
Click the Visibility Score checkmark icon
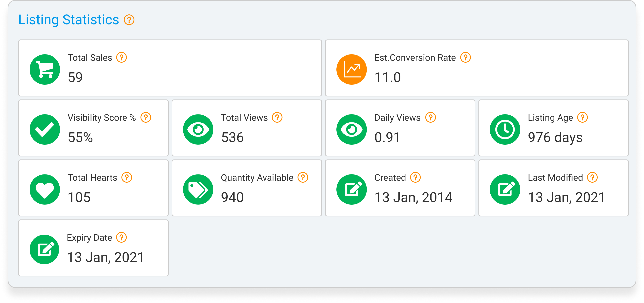[x=45, y=129]
